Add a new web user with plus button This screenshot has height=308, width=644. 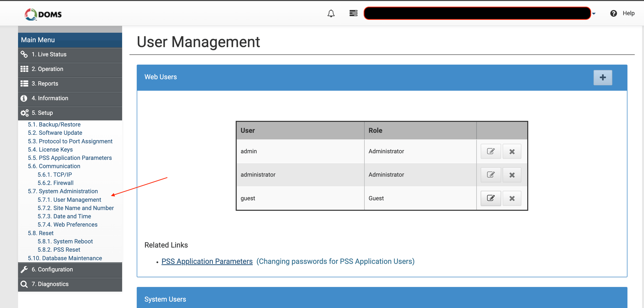coord(602,77)
